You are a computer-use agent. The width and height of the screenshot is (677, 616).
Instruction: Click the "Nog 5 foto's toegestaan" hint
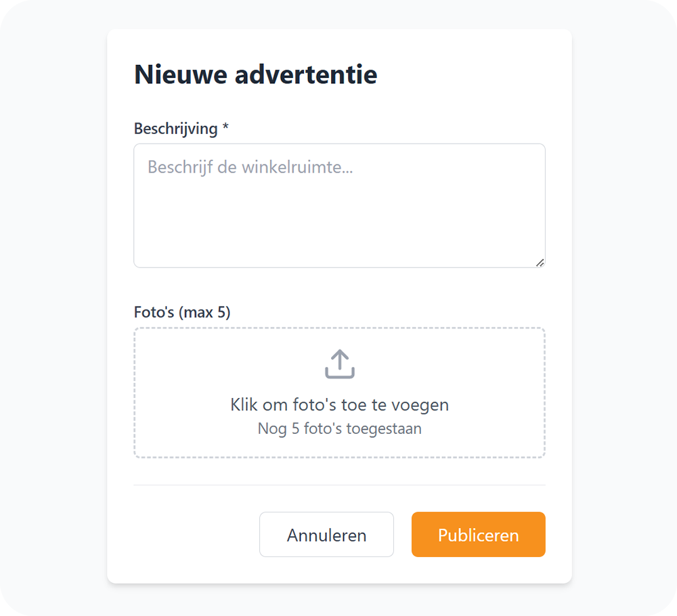[x=340, y=428]
